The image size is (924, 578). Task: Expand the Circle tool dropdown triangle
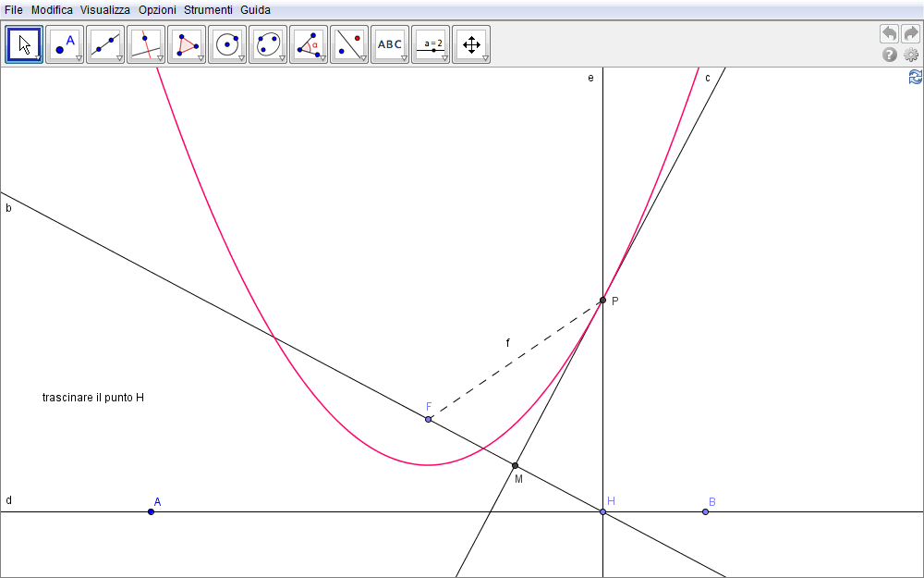pos(241,58)
